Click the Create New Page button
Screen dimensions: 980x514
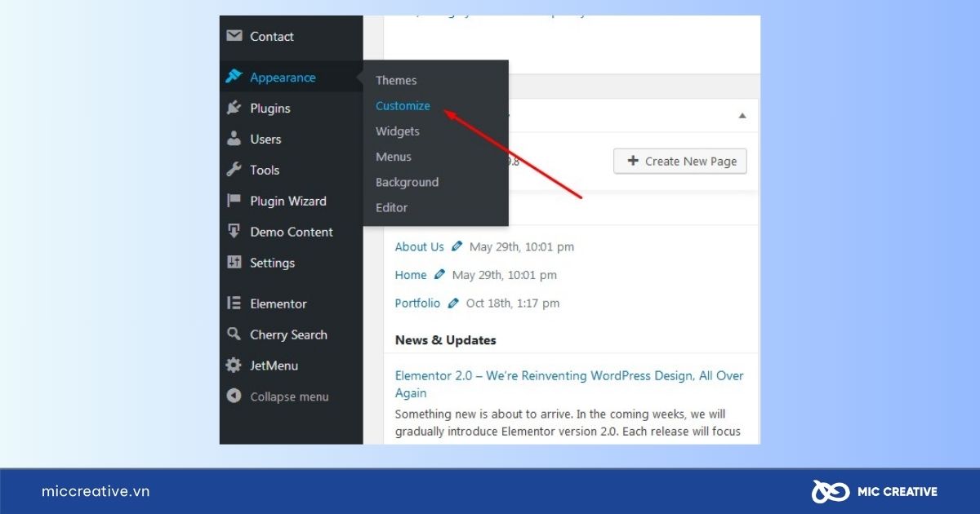click(x=680, y=162)
